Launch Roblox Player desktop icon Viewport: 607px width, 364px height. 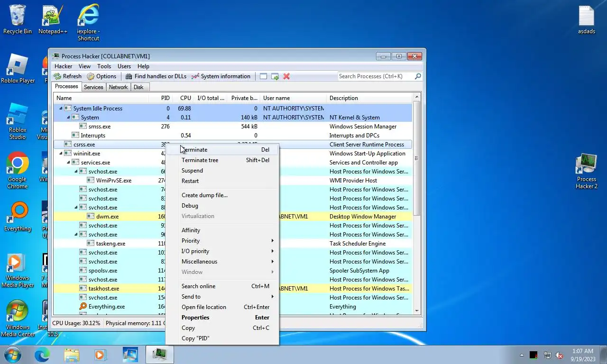(18, 69)
